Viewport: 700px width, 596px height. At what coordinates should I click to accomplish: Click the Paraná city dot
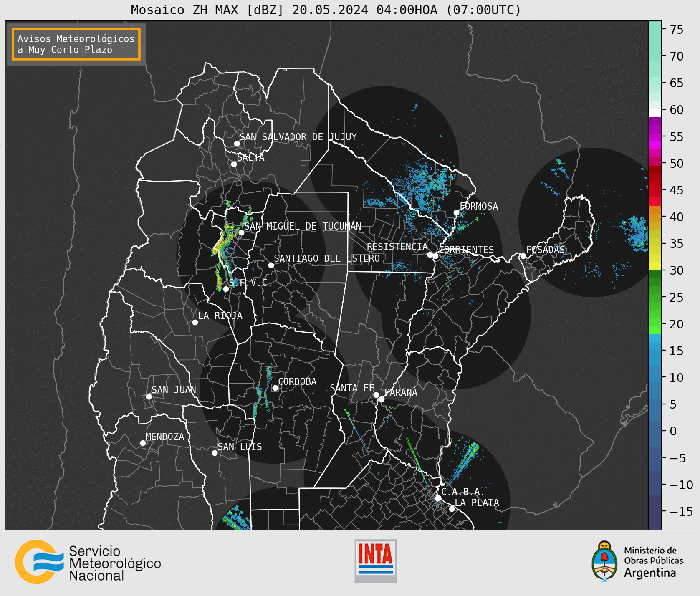pyautogui.click(x=382, y=399)
